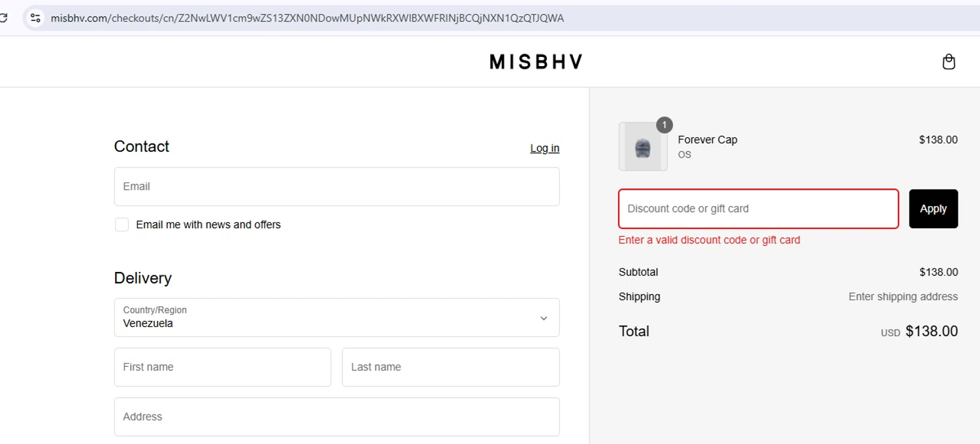The width and height of the screenshot is (980, 444).
Task: Click the Discount code or gift card field
Action: tap(759, 209)
